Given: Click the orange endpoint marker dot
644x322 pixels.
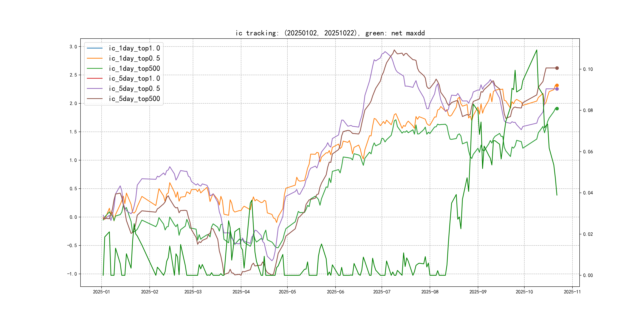Looking at the screenshot, I should [557, 85].
